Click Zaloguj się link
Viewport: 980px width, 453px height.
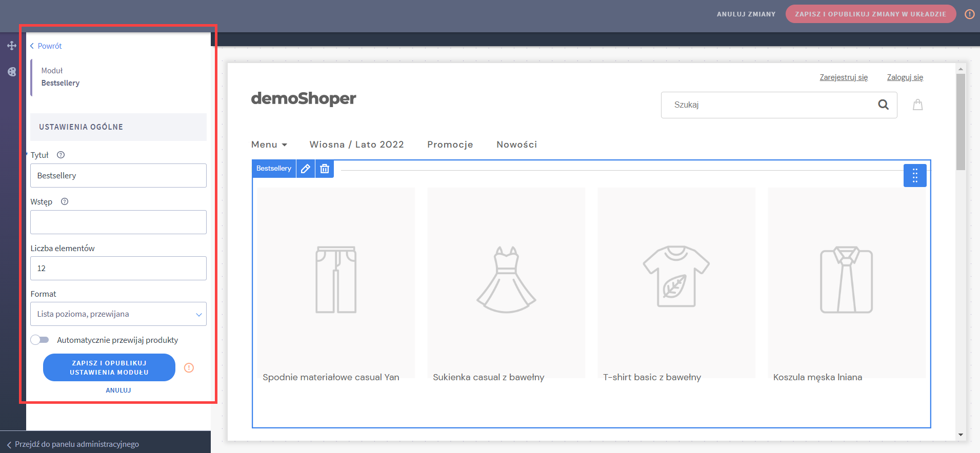point(905,77)
